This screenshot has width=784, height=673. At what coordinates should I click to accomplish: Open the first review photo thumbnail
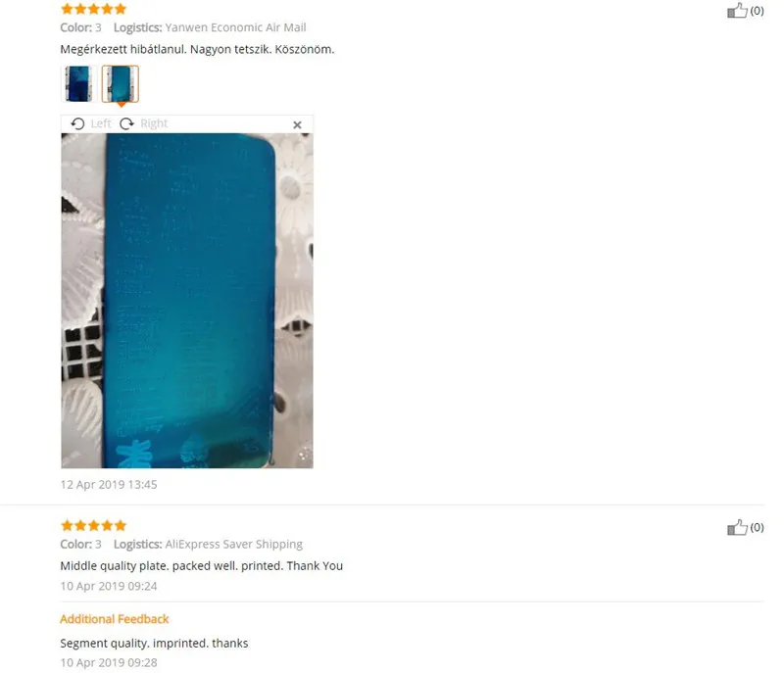point(78,84)
